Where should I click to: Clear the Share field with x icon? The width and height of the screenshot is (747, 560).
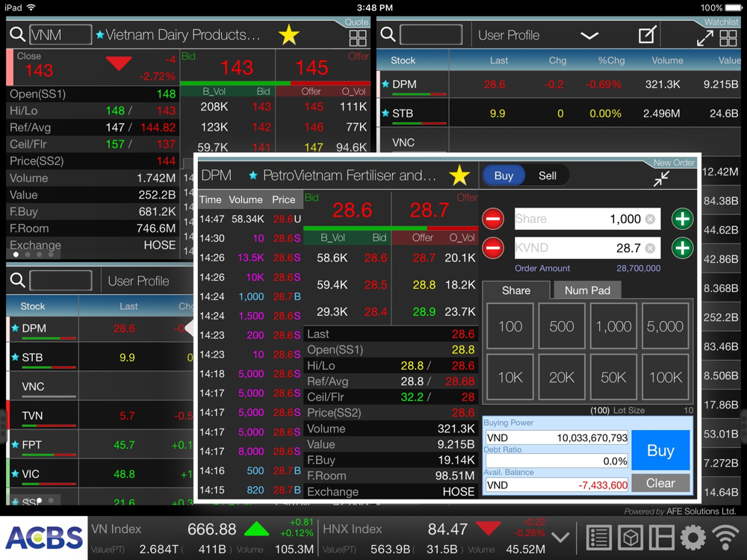(651, 219)
